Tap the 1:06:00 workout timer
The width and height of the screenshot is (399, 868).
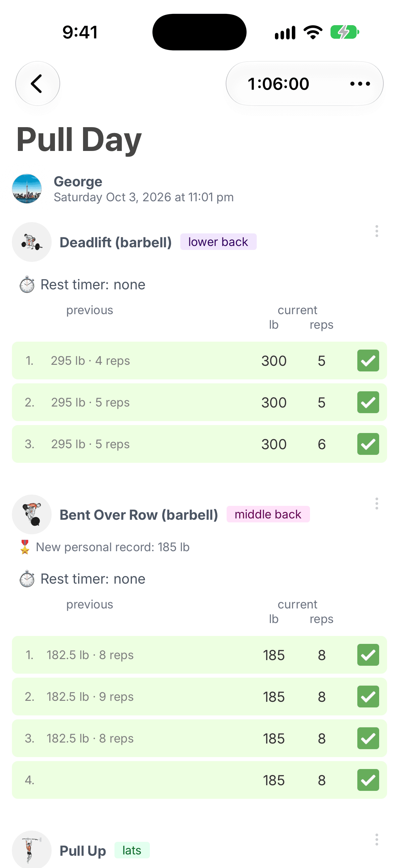click(x=279, y=83)
